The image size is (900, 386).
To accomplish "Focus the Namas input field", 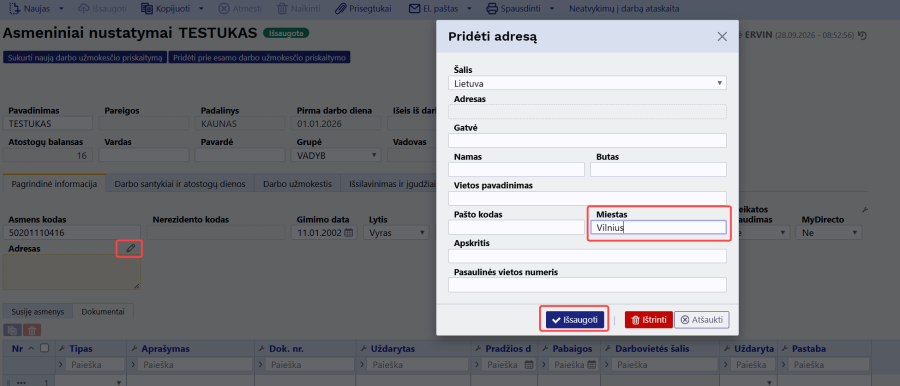I will click(x=516, y=169).
